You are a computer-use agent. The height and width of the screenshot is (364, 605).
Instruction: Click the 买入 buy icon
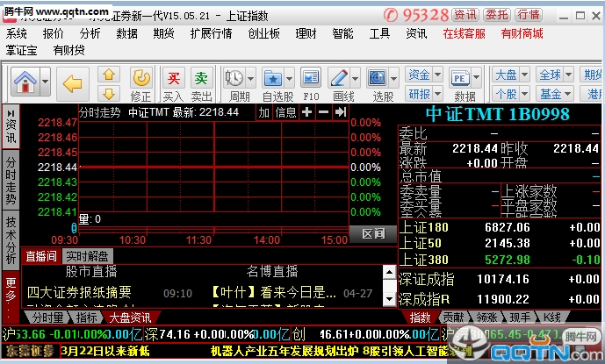[174, 84]
